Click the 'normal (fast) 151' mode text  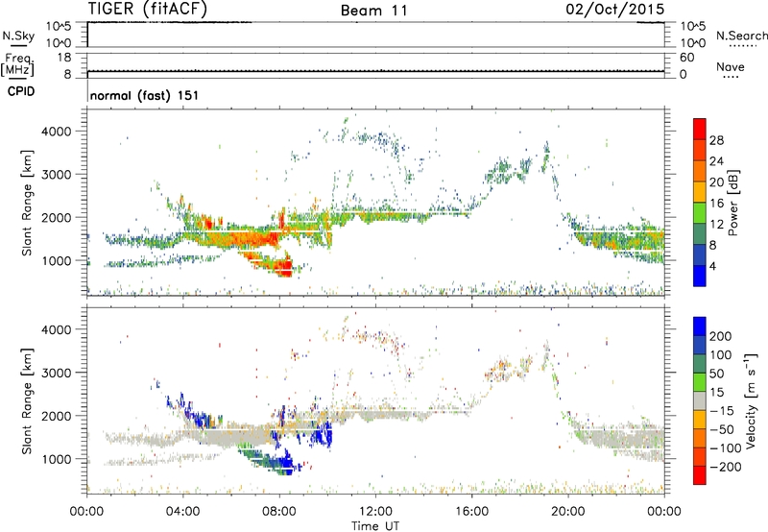point(144,95)
